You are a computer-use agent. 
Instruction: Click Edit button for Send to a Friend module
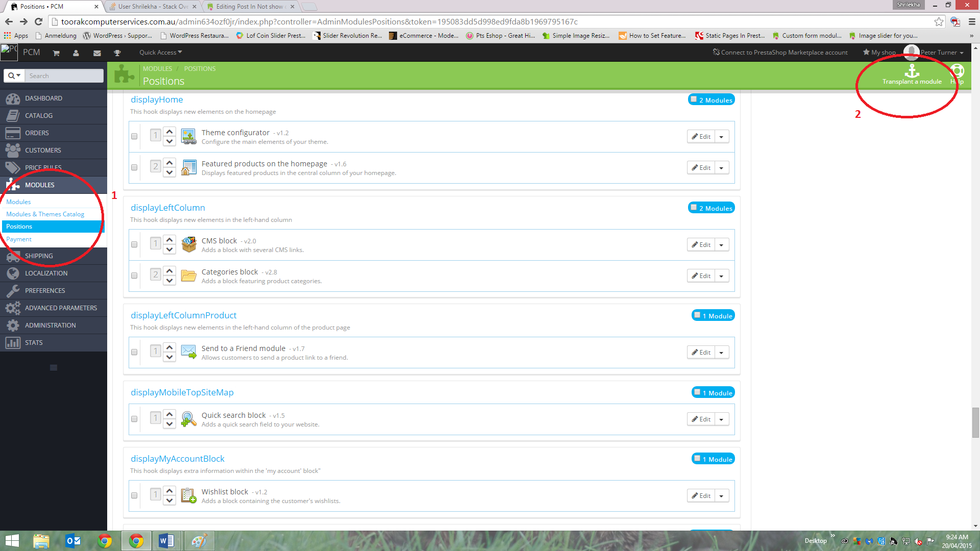click(701, 353)
